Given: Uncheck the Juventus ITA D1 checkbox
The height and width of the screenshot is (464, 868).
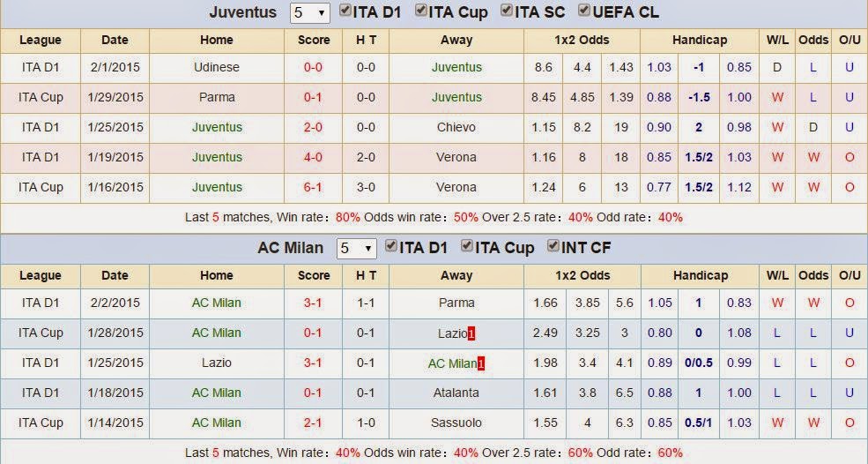Looking at the screenshot, I should point(345,11).
